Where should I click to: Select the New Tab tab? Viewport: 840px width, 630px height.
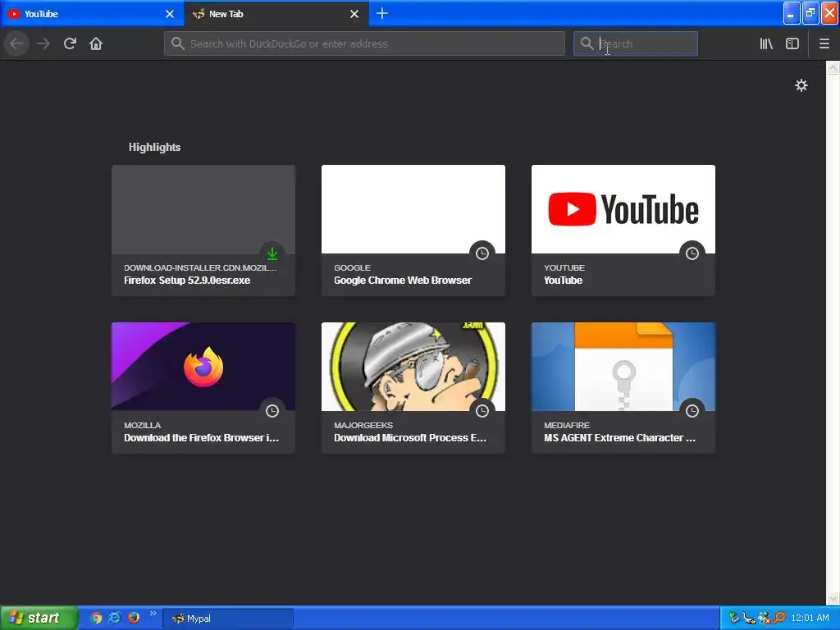click(x=276, y=13)
